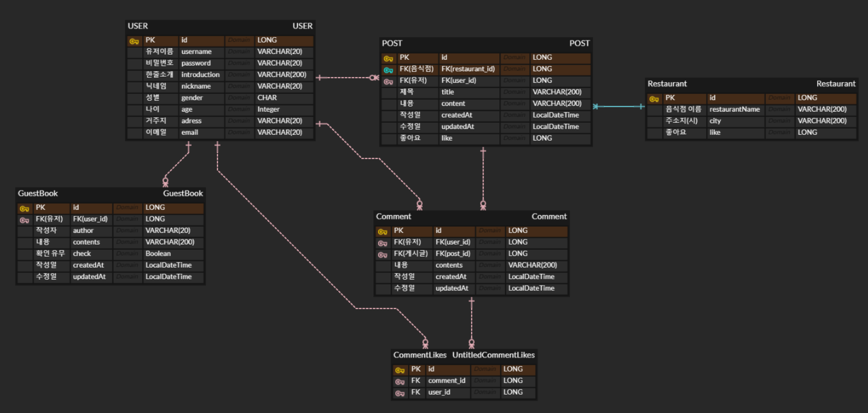The image size is (868, 413).
Task: Click the PK key icon in POST table
Action: tap(388, 58)
